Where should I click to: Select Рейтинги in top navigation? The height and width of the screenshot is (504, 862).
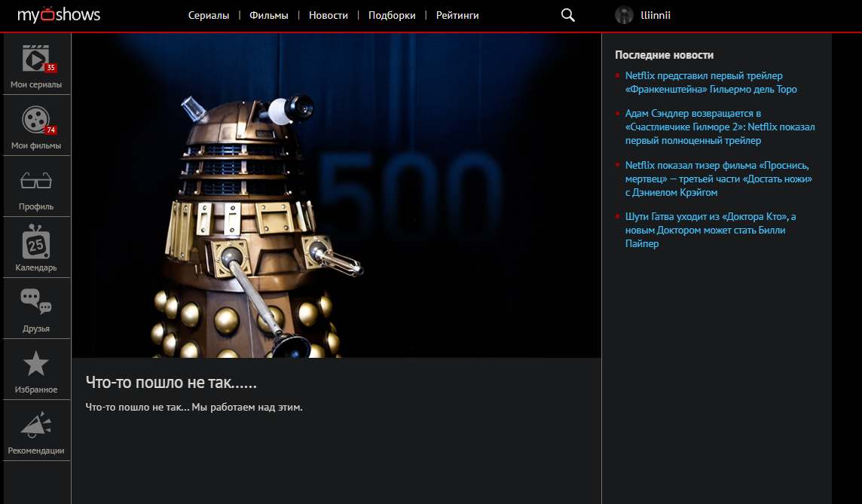(457, 15)
